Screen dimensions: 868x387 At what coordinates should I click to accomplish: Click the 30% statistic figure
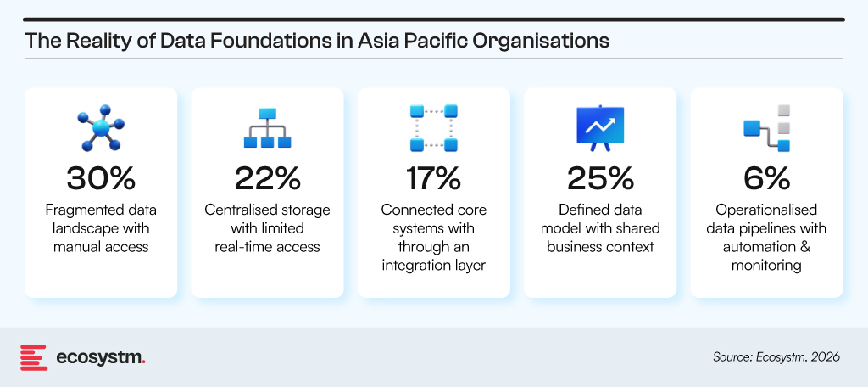click(101, 178)
